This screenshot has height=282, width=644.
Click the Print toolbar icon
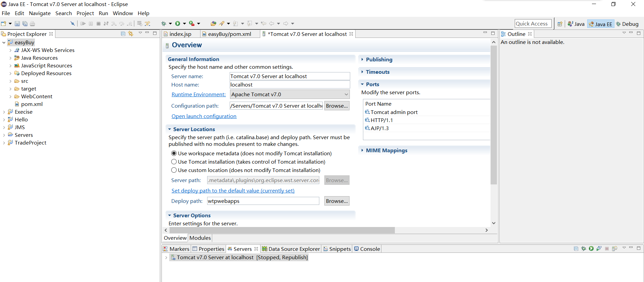[x=33, y=23]
